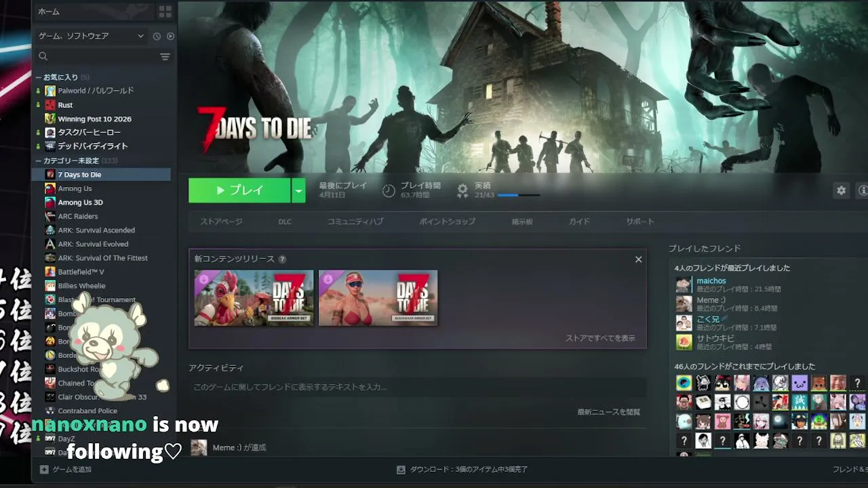Click 最新ニュースを閲覧 link
868x488 pixels.
click(x=608, y=412)
